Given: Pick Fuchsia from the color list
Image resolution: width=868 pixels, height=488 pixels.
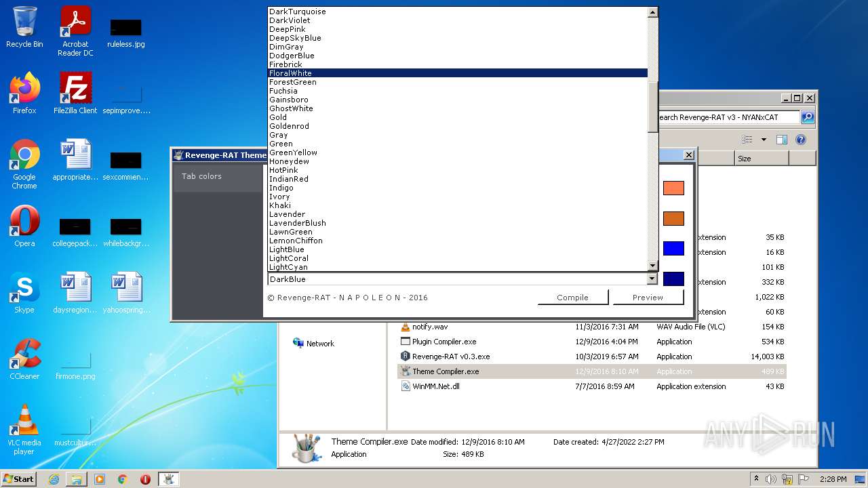Looking at the screenshot, I should (x=458, y=91).
